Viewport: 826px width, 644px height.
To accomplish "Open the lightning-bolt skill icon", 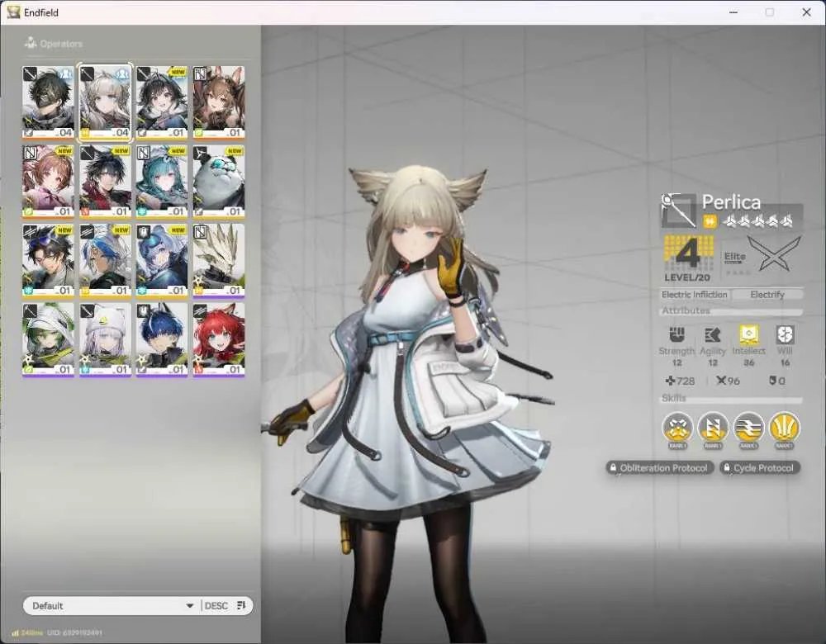I will coord(713,427).
